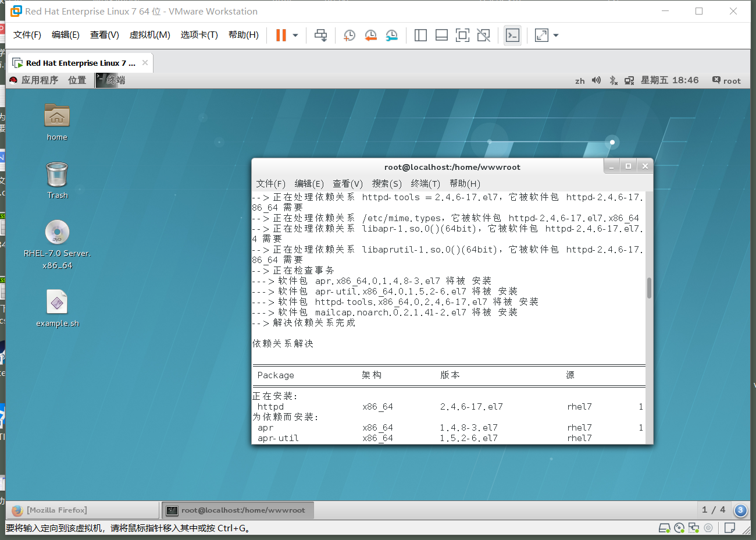The width and height of the screenshot is (756, 540).
Task: Switch to root@localhost terminal taskbar item
Action: pyautogui.click(x=237, y=510)
